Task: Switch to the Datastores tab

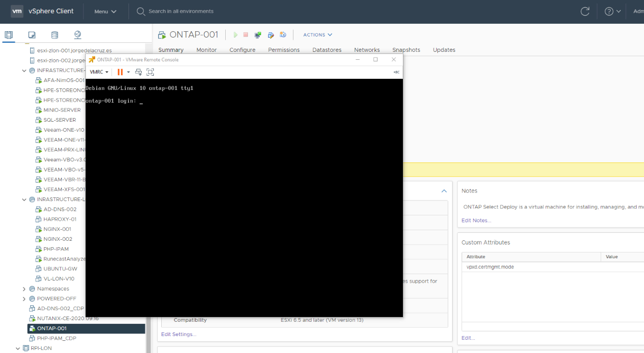Action: click(x=327, y=50)
